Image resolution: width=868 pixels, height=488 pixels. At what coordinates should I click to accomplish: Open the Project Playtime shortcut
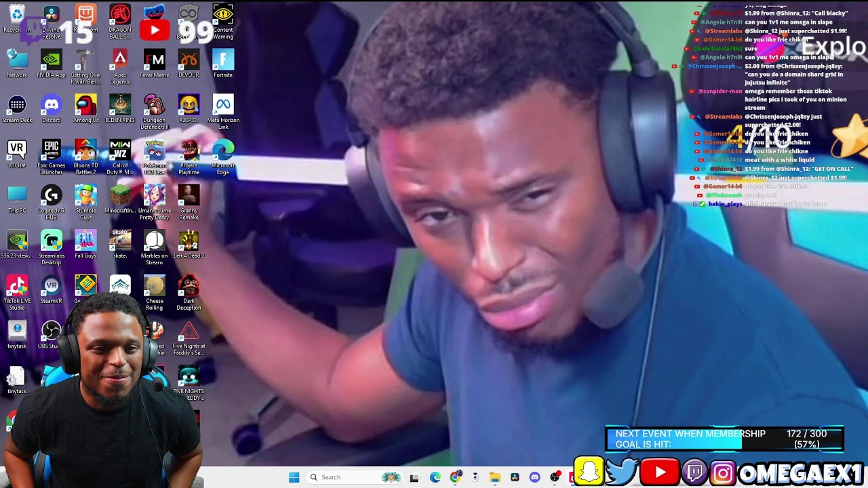coord(189,157)
